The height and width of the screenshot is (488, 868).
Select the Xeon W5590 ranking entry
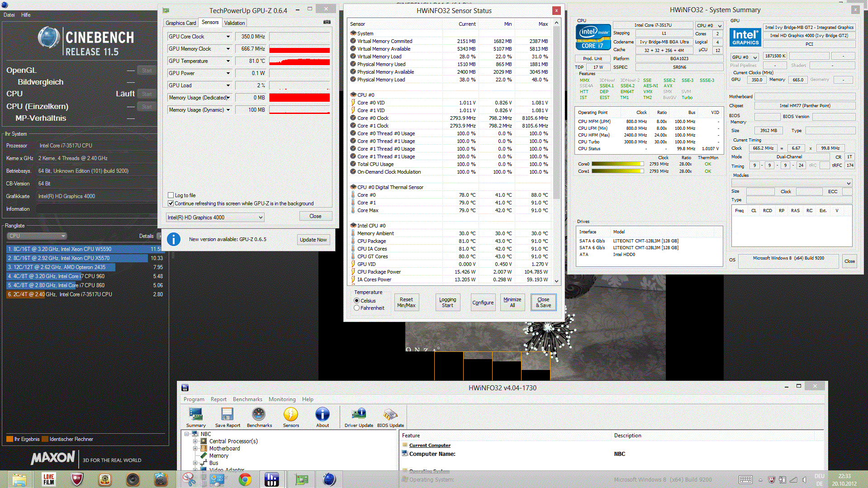[x=84, y=249]
